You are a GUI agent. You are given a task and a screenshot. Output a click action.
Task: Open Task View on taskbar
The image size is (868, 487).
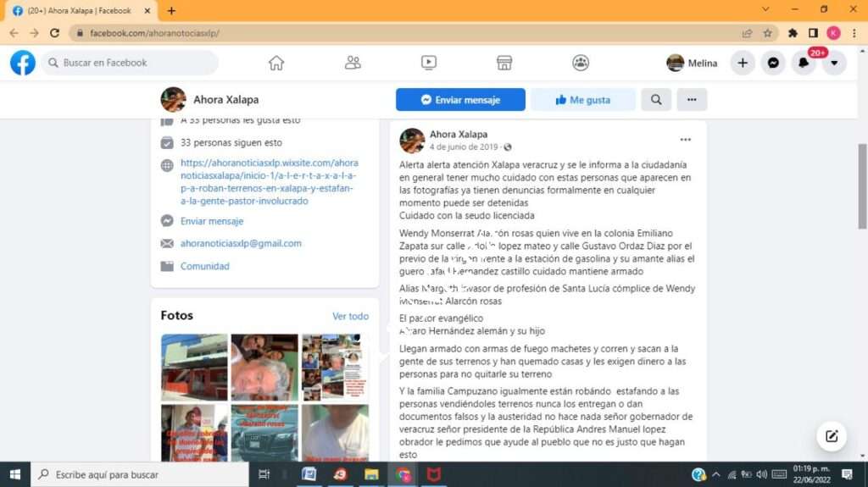click(x=264, y=474)
